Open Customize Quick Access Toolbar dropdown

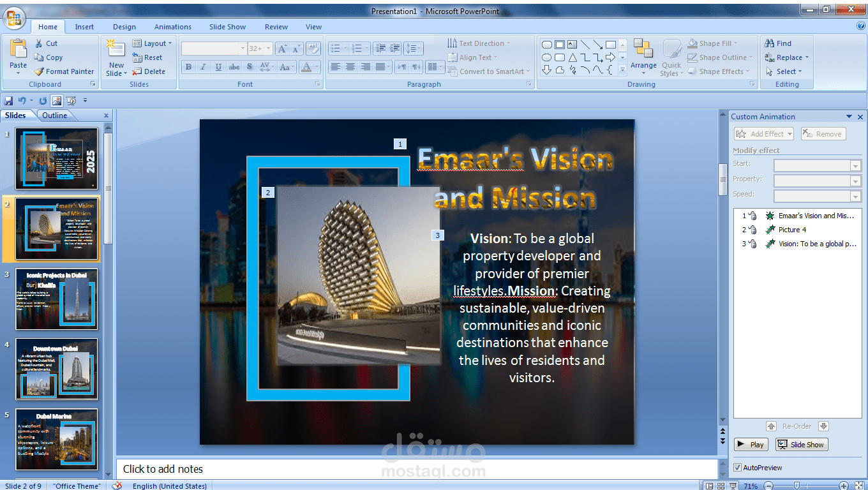point(85,101)
